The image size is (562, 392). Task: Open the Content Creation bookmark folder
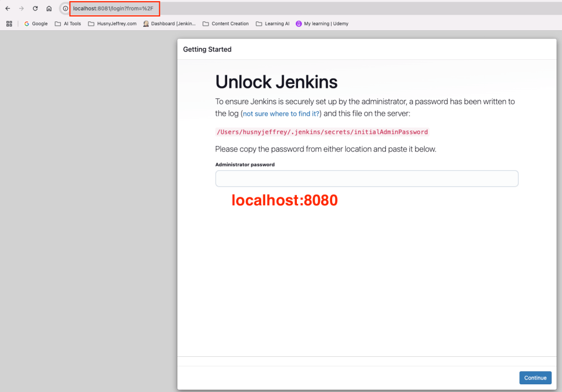point(226,24)
